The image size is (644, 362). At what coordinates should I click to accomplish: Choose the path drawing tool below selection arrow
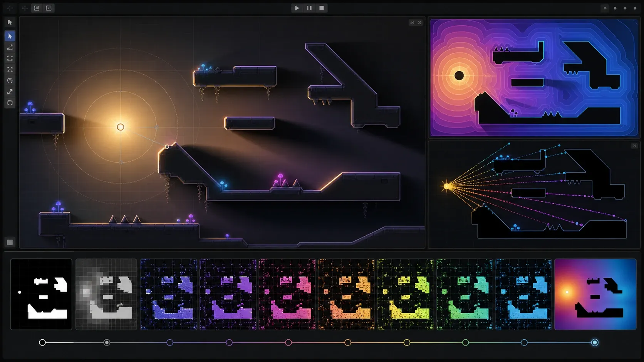click(x=10, y=47)
